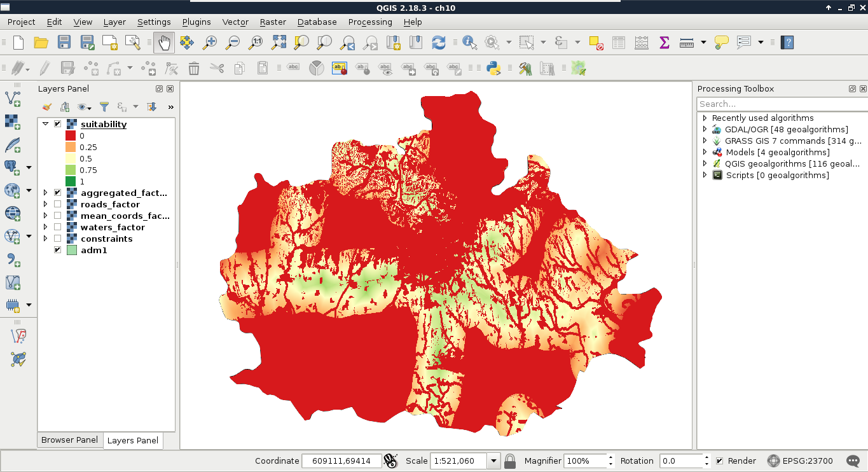The height and width of the screenshot is (472, 868).
Task: Uncheck the suitability layer visibility checkbox
Action: 58,124
